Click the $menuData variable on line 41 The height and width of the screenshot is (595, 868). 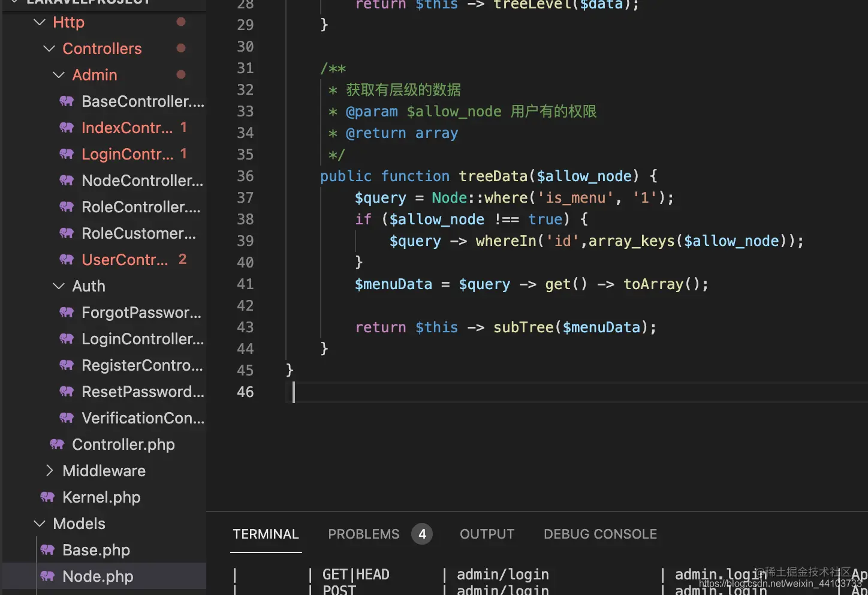(393, 284)
